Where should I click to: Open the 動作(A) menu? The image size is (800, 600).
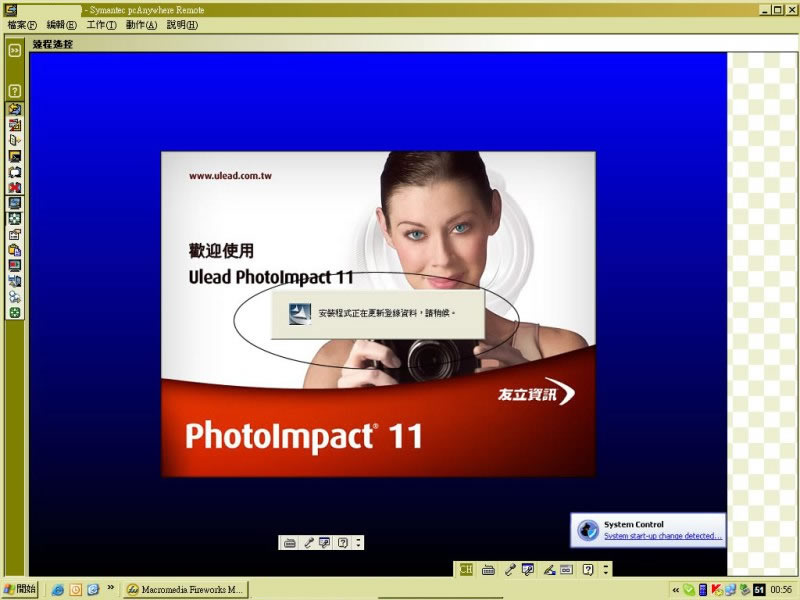click(x=141, y=25)
